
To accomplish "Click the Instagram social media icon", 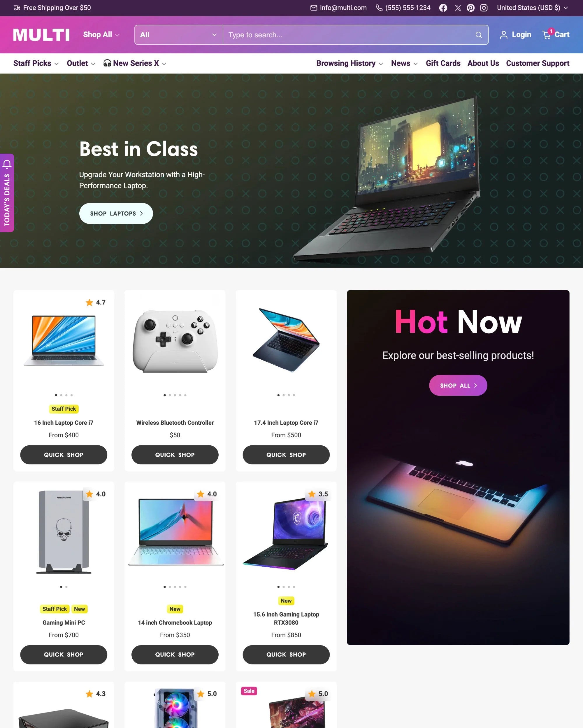I will (484, 8).
